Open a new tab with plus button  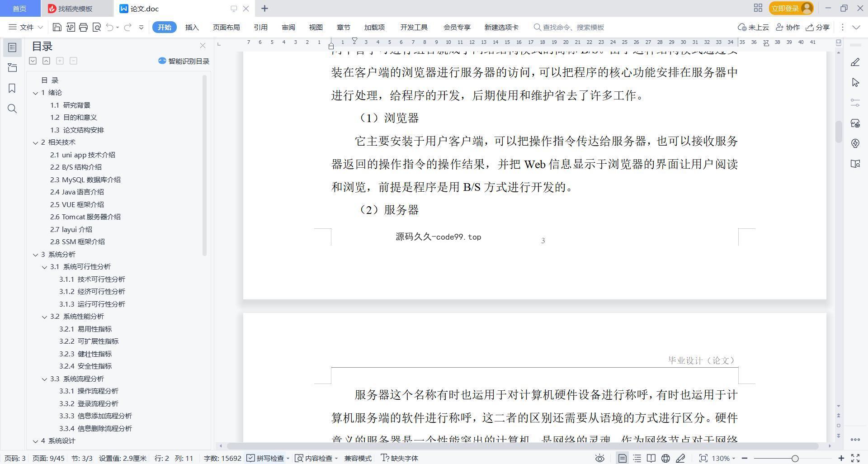tap(264, 8)
